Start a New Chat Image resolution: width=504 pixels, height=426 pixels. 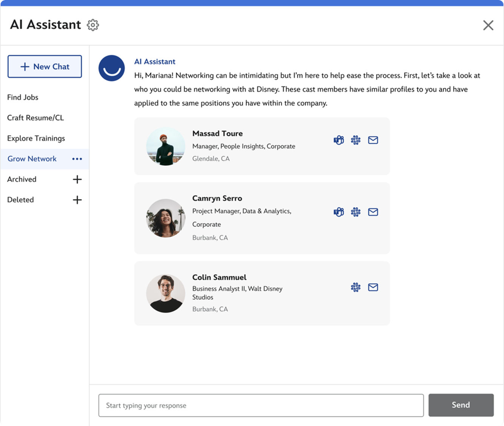click(x=45, y=66)
